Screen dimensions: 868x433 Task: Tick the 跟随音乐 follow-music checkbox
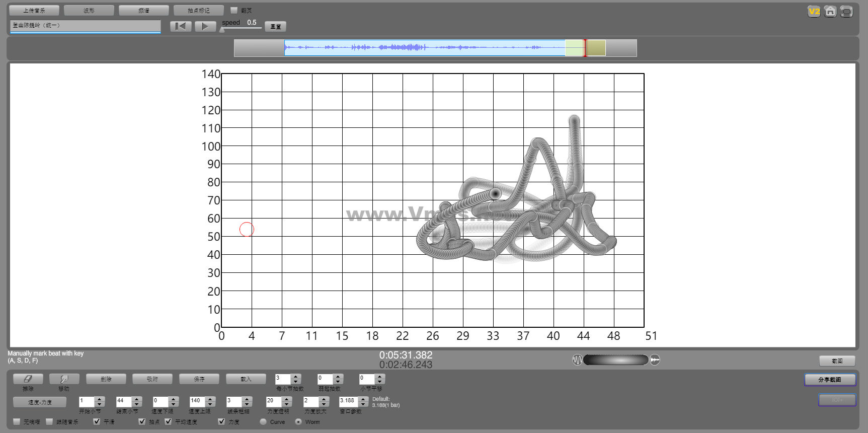tap(49, 421)
